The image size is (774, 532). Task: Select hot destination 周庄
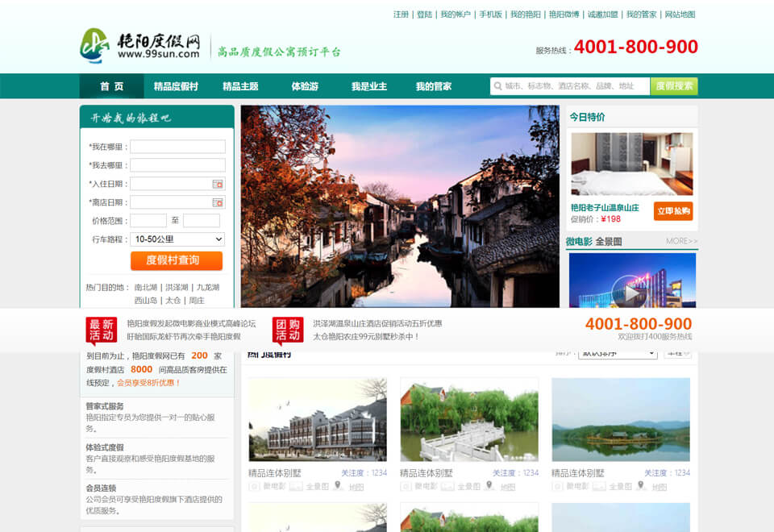[197, 301]
